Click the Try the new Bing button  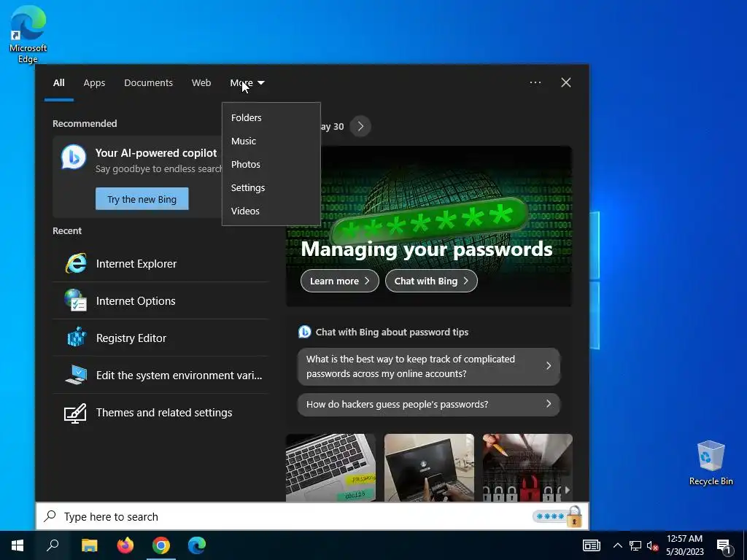click(x=142, y=199)
